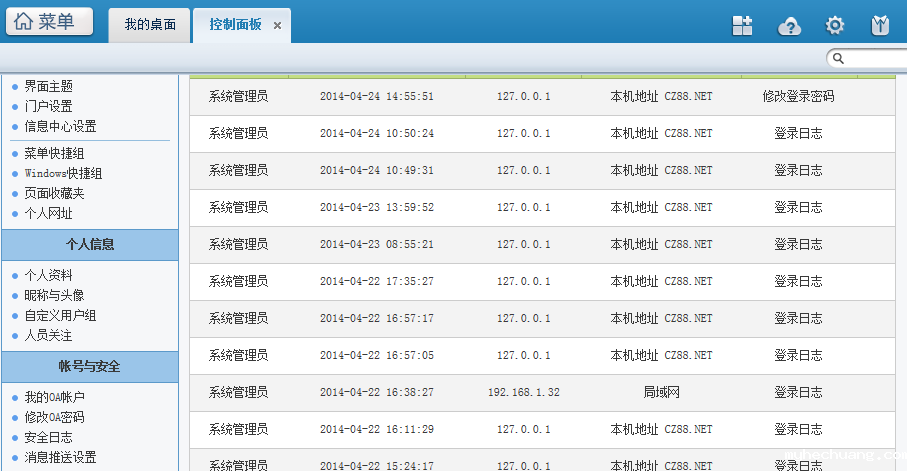Open 界面主题 in the sidebar
Viewport: 907px width, 471px height.
click(x=48, y=87)
